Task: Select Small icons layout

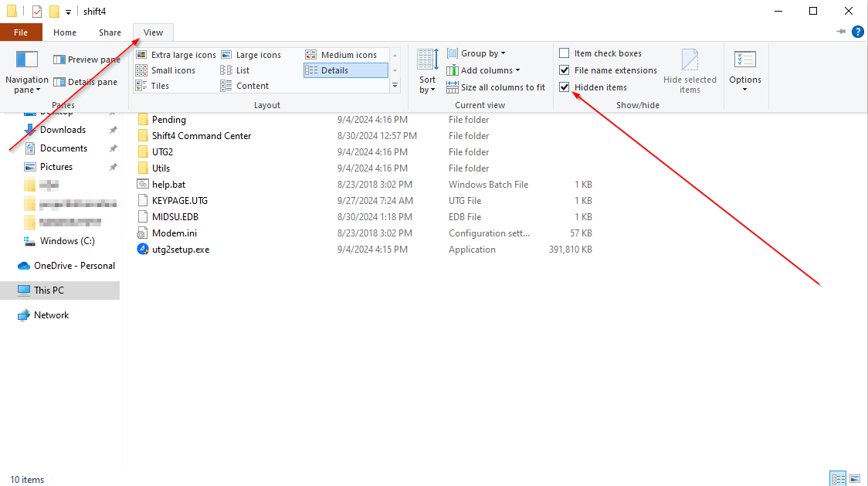Action: coord(165,70)
